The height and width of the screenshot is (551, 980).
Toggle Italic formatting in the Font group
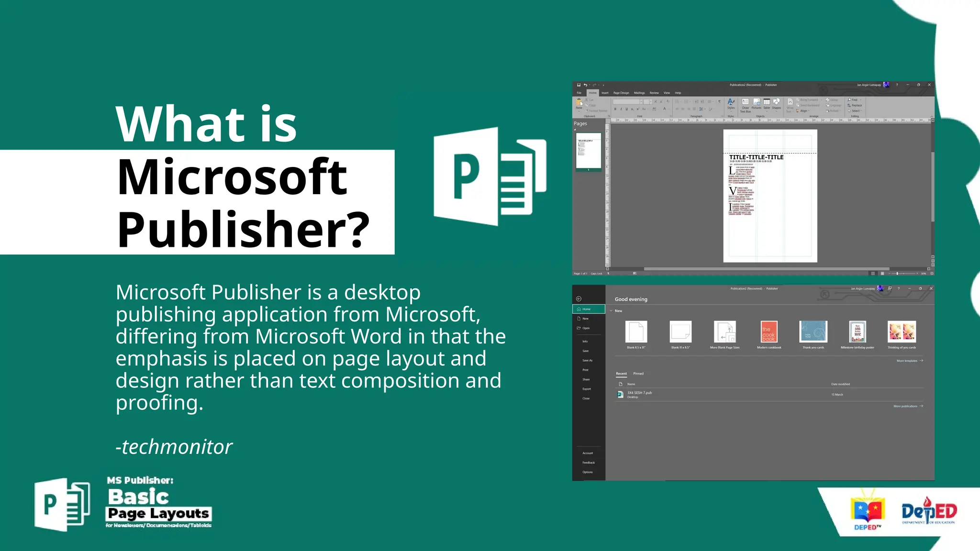621,109
